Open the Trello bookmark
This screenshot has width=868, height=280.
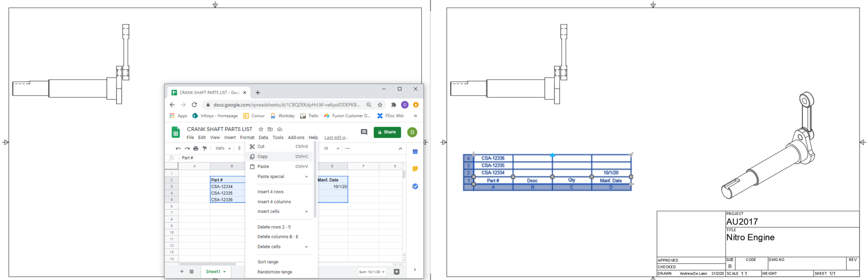pos(309,116)
